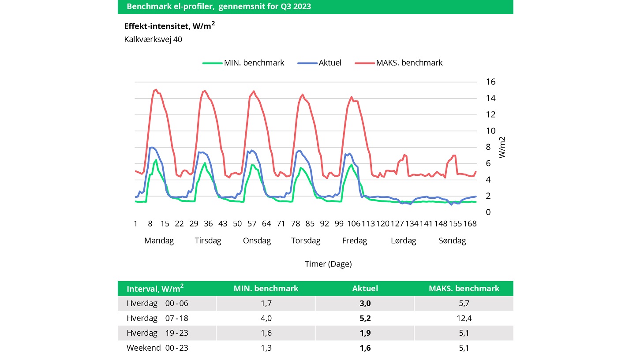Click the MAKS. benchmark table column header
644x356 pixels.
(x=464, y=289)
